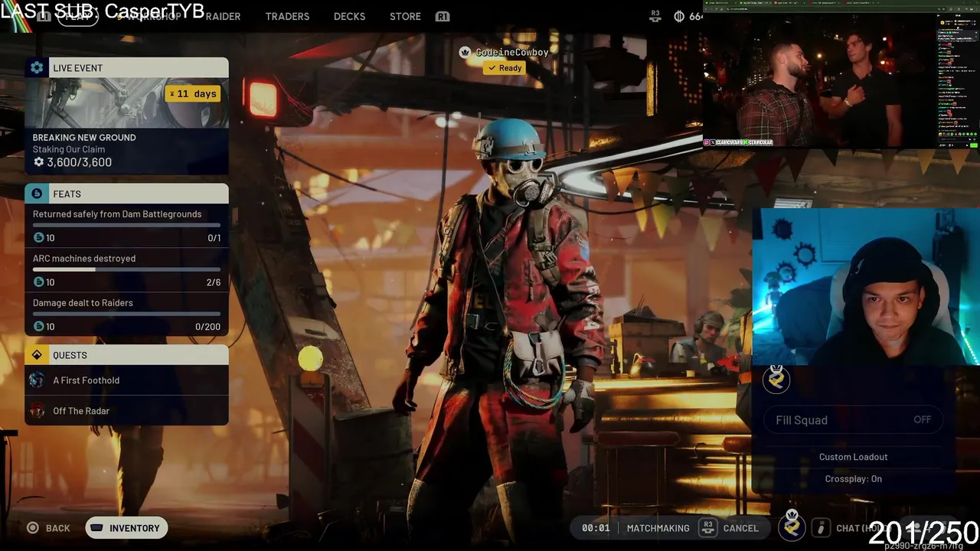Screen dimensions: 980x551
Task: Click the reward coin icon beside 2/6
Action: click(x=38, y=282)
